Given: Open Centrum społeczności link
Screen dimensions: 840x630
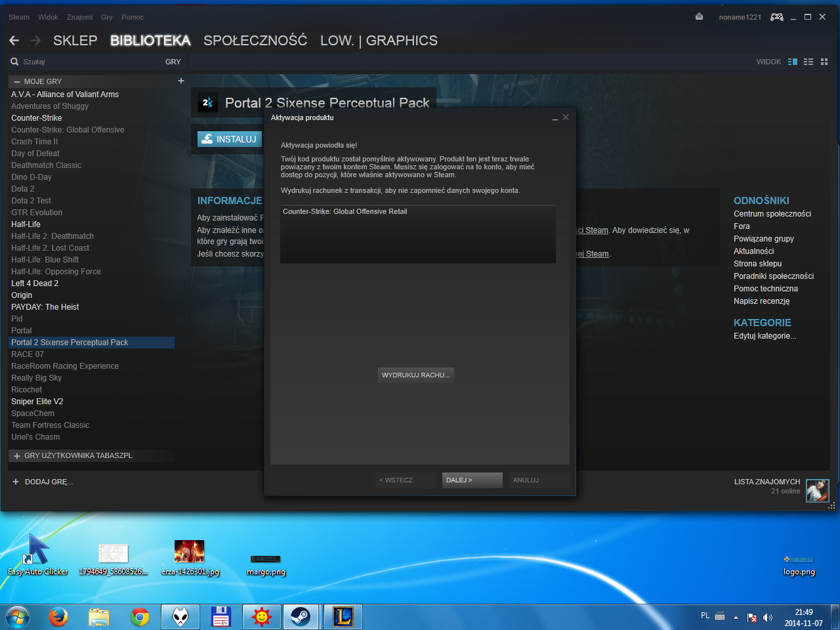Looking at the screenshot, I should [772, 214].
